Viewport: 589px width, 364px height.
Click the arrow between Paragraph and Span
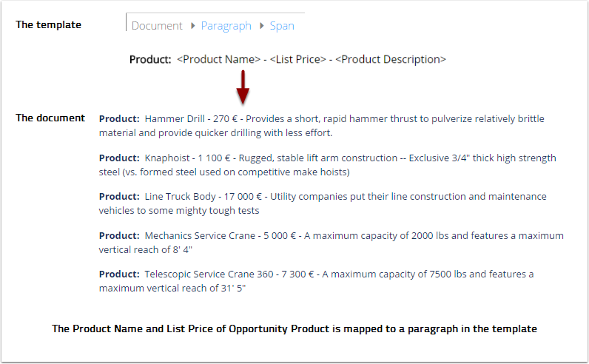tap(260, 26)
